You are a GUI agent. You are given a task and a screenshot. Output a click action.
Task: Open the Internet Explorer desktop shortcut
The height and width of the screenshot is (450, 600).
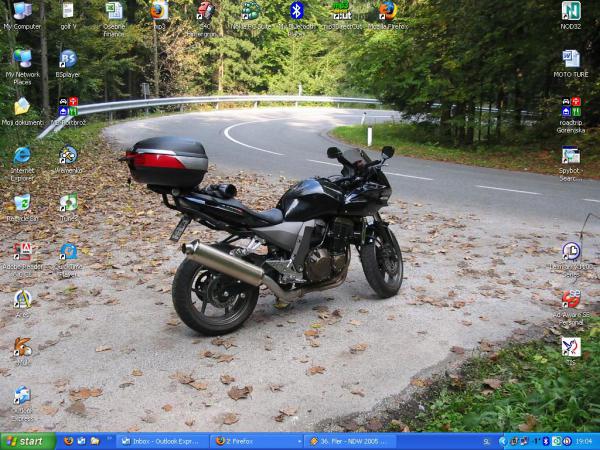click(x=22, y=155)
